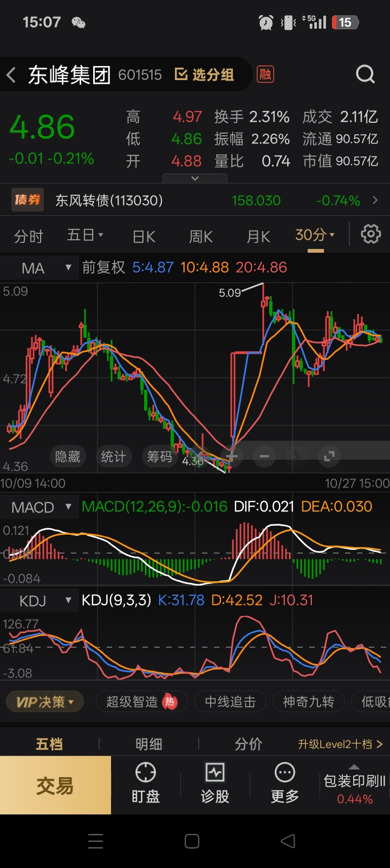Screen dimensions: 390x868
Task: Tap the battery indicator in status bar
Action: point(346,22)
